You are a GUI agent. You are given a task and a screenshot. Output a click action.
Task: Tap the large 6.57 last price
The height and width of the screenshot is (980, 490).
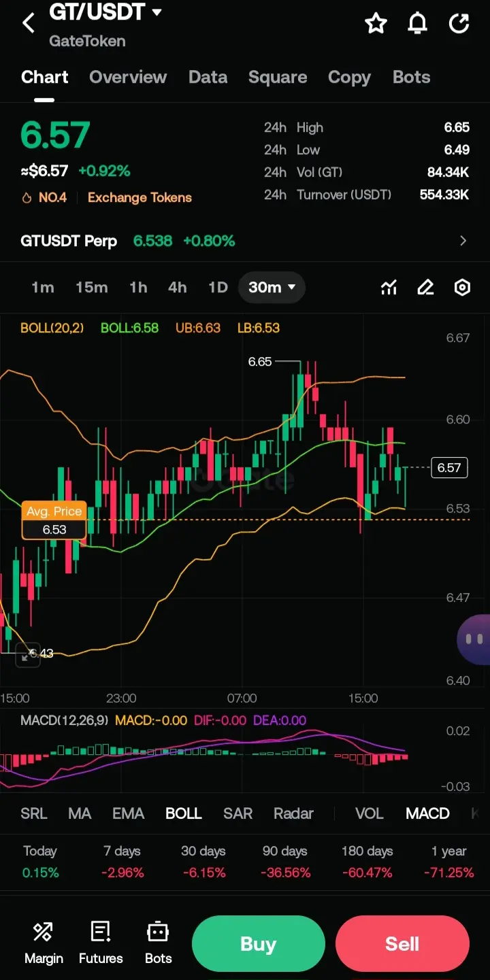(55, 134)
